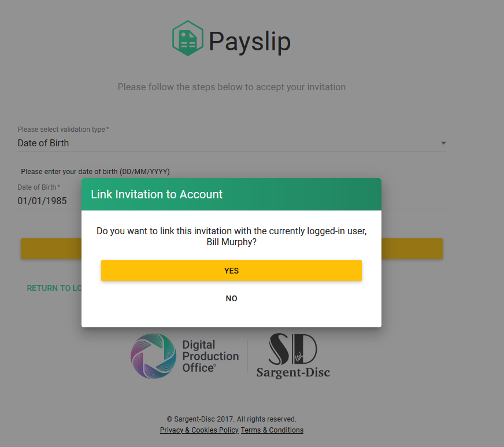Click the Bill Murphy dialog message text
Image resolution: width=504 pixels, height=447 pixels.
[231, 237]
